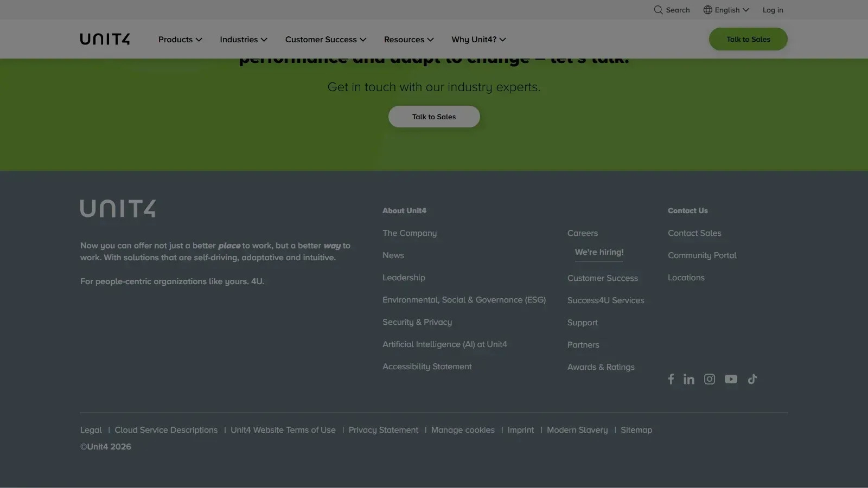Viewport: 868px width, 488px height.
Task: Open the News footer link
Action: click(x=393, y=255)
